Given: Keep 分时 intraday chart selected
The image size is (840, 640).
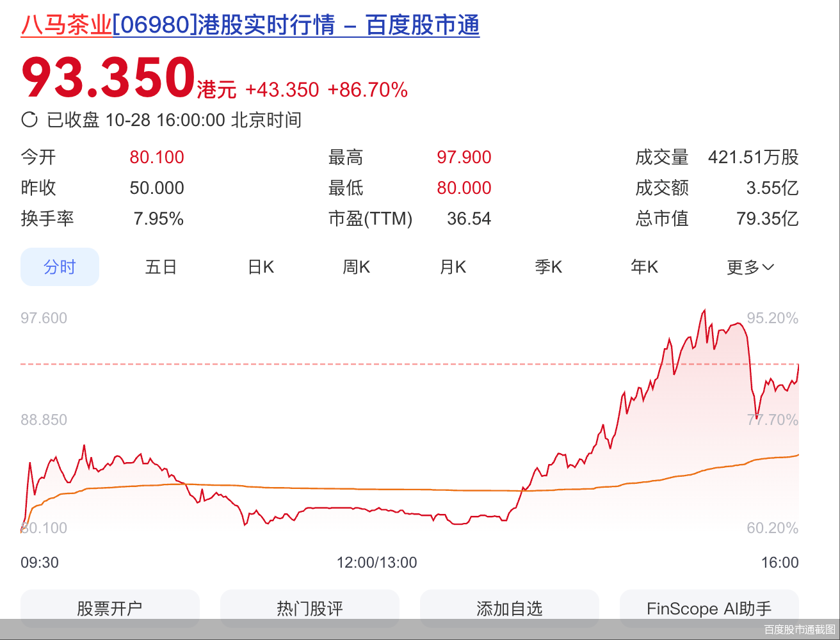Looking at the screenshot, I should click(x=60, y=267).
